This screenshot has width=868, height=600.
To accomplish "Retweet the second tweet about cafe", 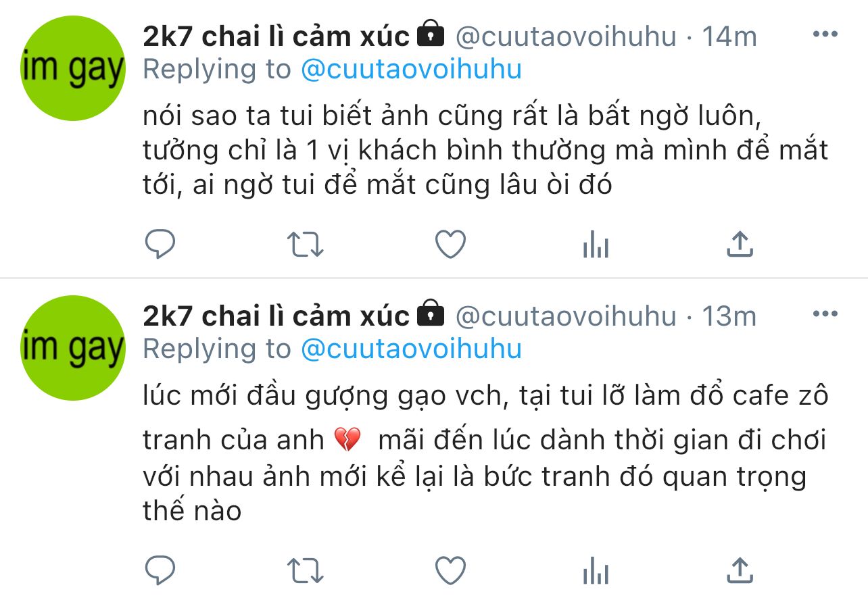I will coord(306,570).
